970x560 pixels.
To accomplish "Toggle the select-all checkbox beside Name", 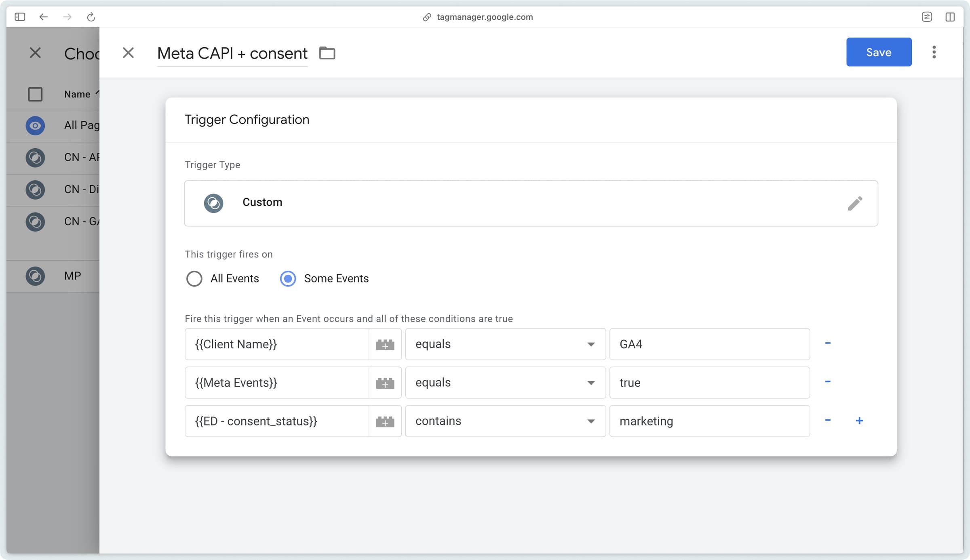I will [35, 94].
